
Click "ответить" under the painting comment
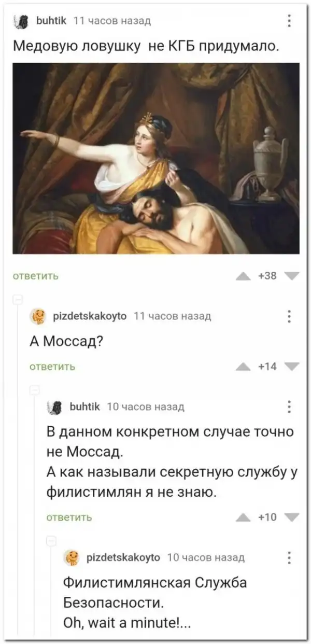tap(35, 276)
